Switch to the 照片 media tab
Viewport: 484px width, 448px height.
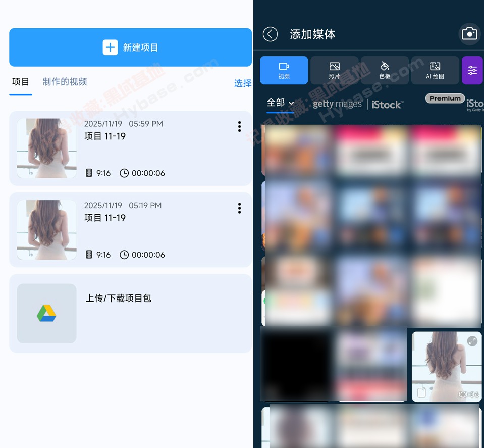[x=334, y=70]
